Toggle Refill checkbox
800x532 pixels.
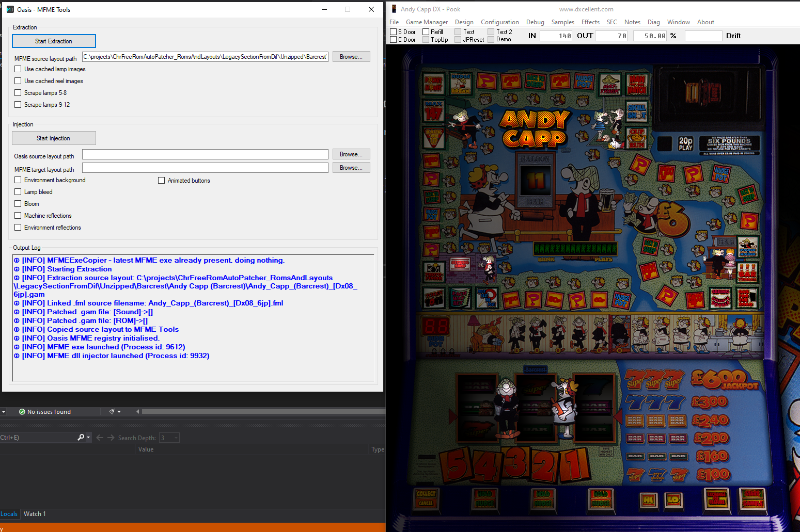point(426,31)
